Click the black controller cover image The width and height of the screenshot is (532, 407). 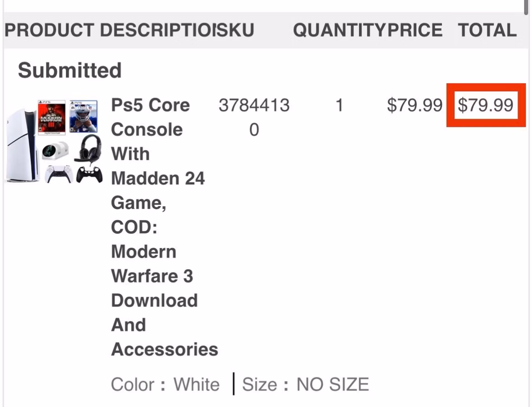pyautogui.click(x=90, y=175)
